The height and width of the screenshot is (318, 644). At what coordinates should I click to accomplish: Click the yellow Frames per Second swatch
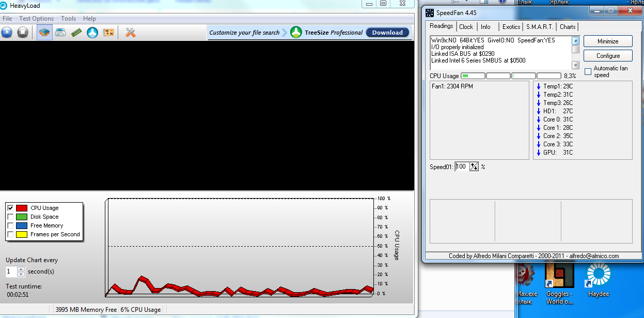22,234
